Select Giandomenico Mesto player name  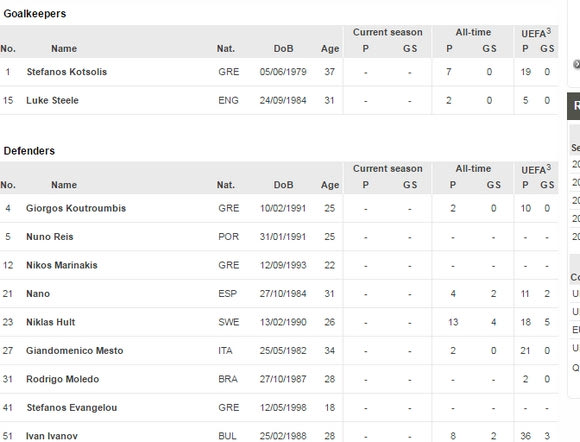pos(74,351)
